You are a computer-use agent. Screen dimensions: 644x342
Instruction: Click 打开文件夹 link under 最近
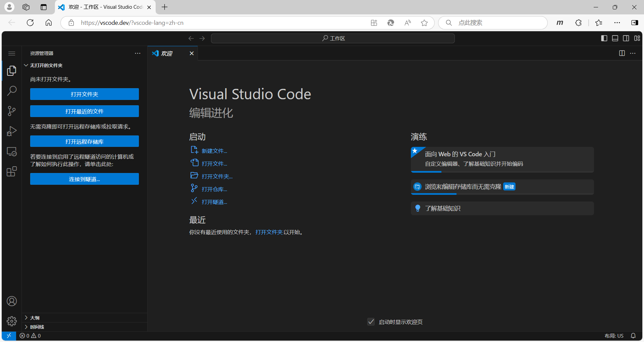pyautogui.click(x=269, y=232)
